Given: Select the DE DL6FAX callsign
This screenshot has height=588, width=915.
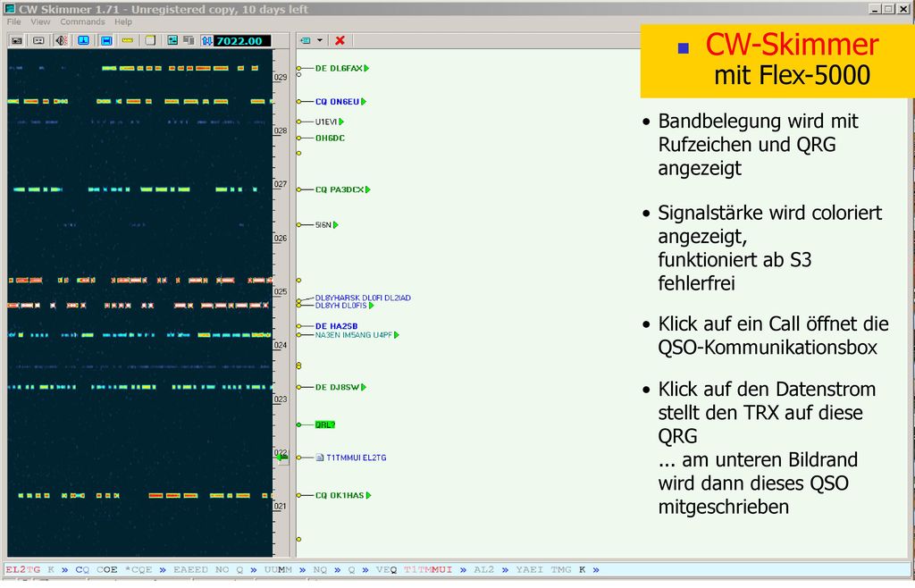Looking at the screenshot, I should click(x=339, y=68).
